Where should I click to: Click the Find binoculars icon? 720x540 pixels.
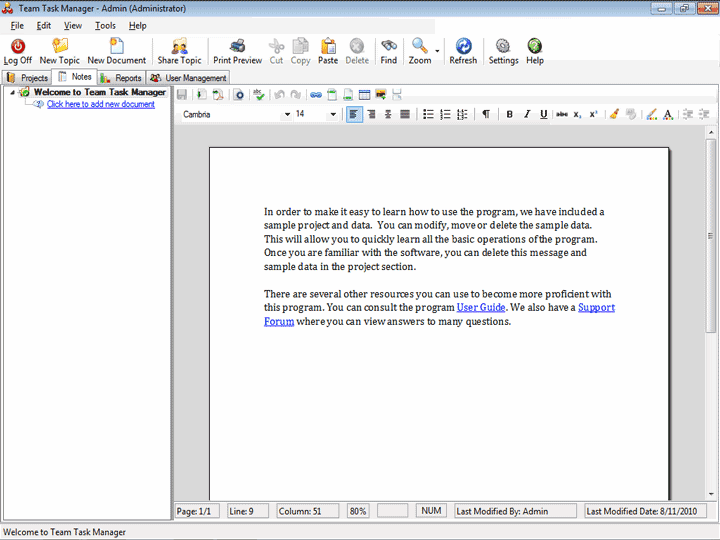pos(389,51)
